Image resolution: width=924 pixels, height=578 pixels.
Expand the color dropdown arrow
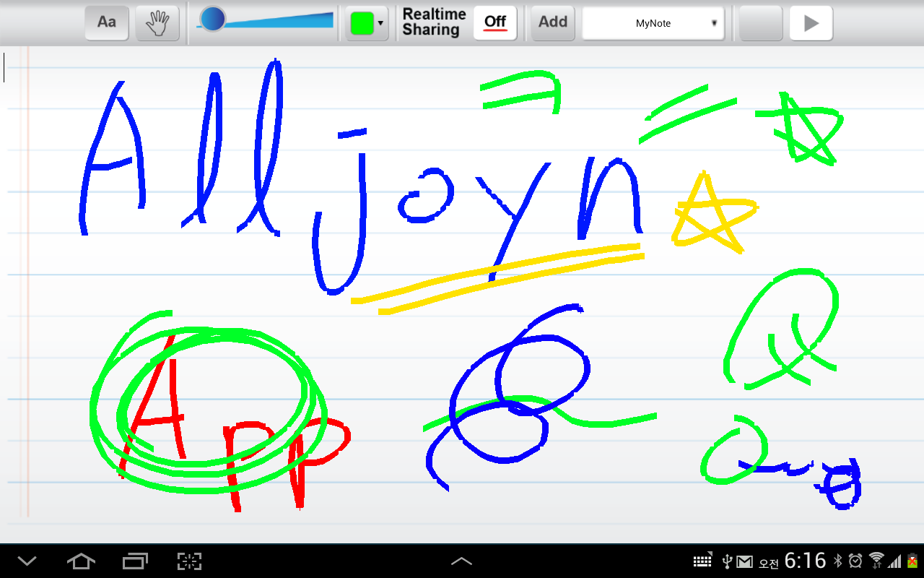pos(380,23)
